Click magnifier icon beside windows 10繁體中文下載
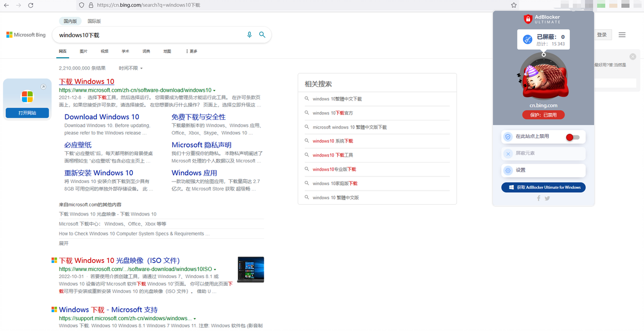Image resolution: width=644 pixels, height=331 pixels. (306, 99)
